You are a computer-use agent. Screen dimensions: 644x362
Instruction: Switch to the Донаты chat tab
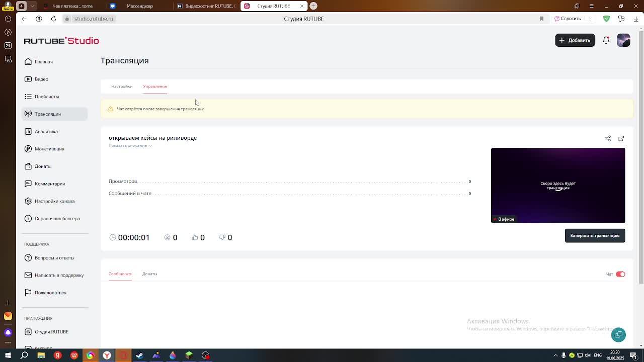point(149,274)
